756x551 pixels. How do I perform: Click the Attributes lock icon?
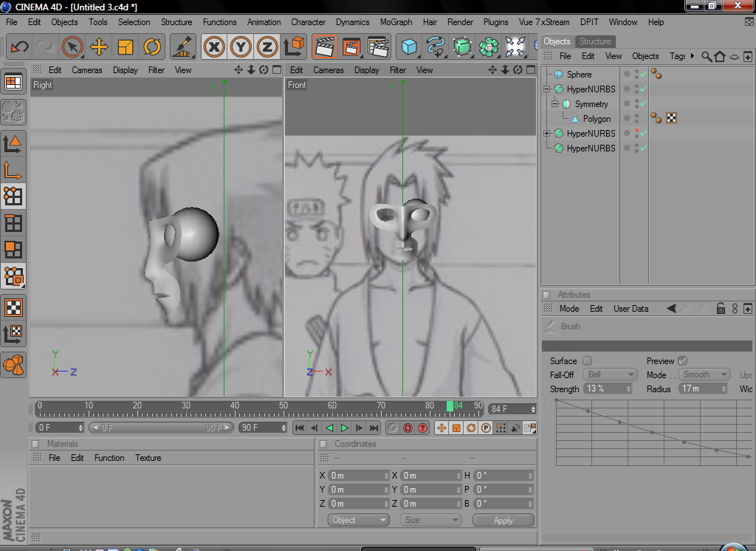(x=721, y=308)
